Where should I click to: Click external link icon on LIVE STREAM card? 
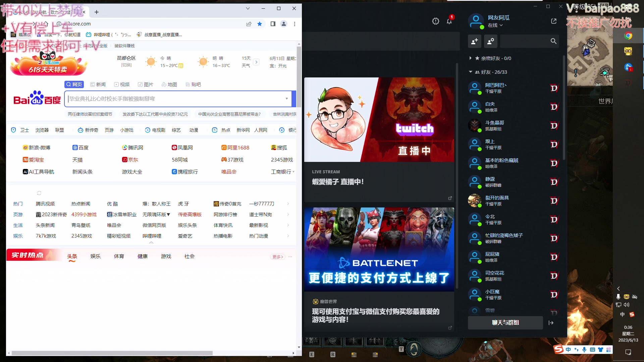[x=450, y=198]
